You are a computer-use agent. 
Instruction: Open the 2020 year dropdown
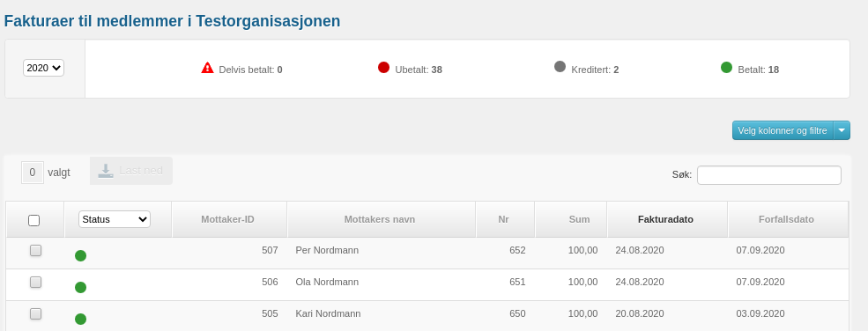coord(44,68)
